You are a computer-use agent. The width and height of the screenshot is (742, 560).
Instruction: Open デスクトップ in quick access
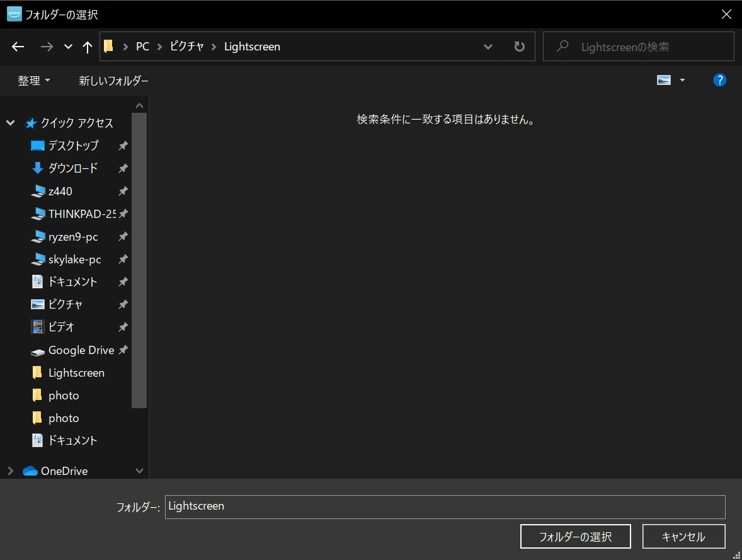73,146
